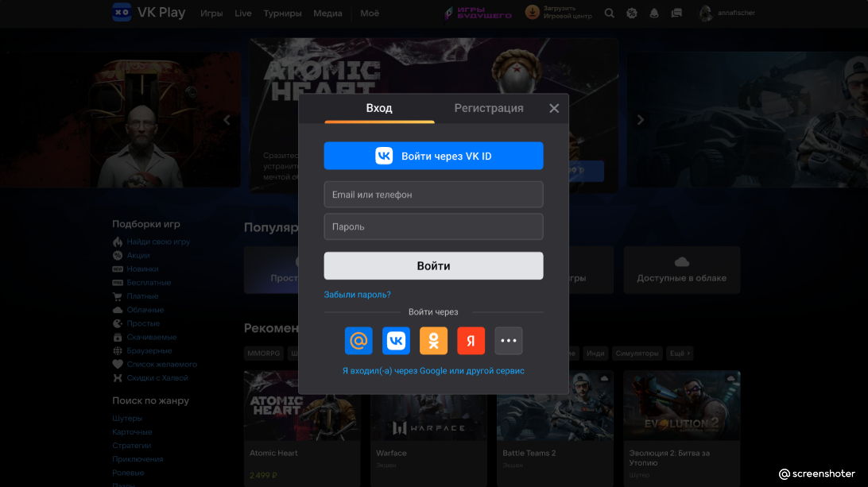Open the Battle Teams 2 game thumbnail
Image resolution: width=868 pixels, height=487 pixels.
tap(556, 417)
